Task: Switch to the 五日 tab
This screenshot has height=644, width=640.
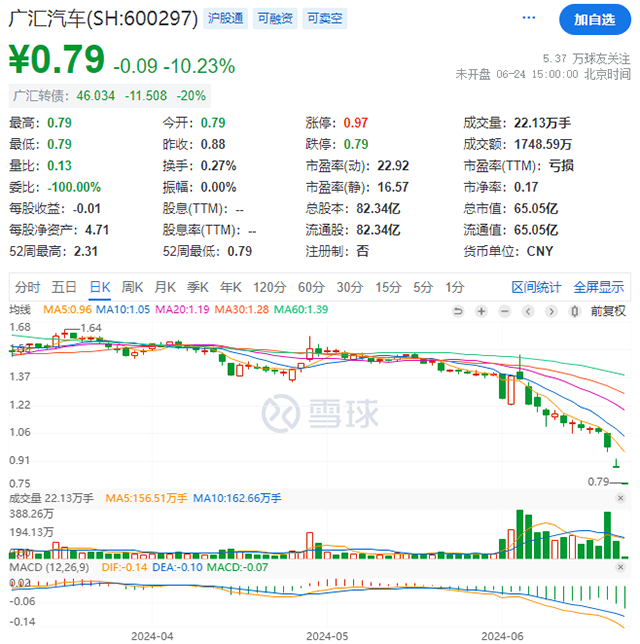Action: (x=64, y=287)
